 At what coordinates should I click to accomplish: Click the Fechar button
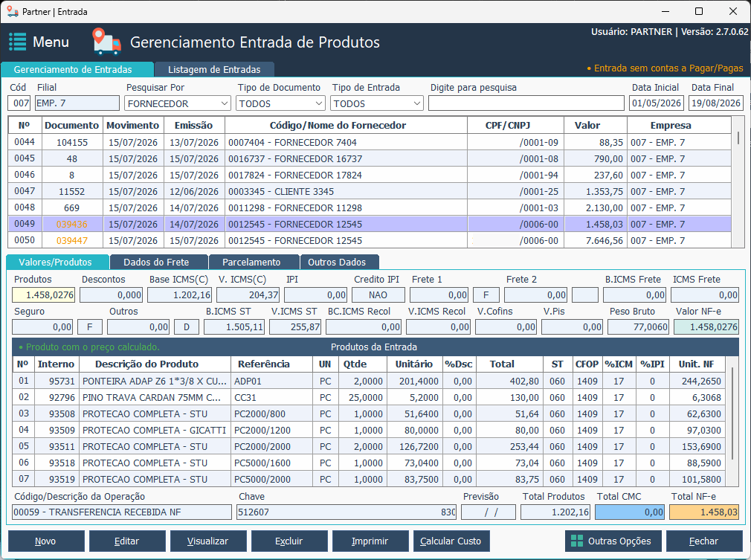704,541
